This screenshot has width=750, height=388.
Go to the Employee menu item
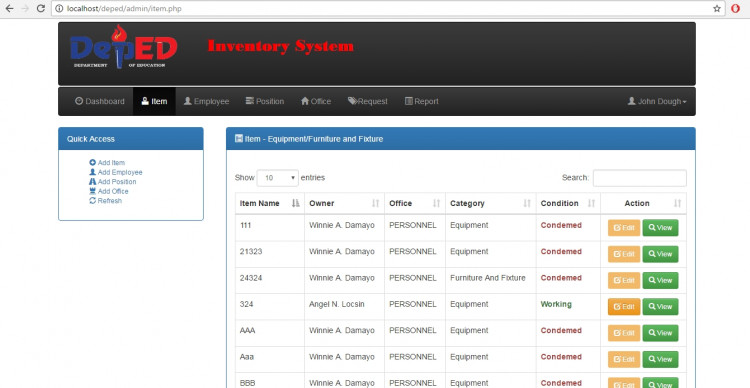[206, 101]
